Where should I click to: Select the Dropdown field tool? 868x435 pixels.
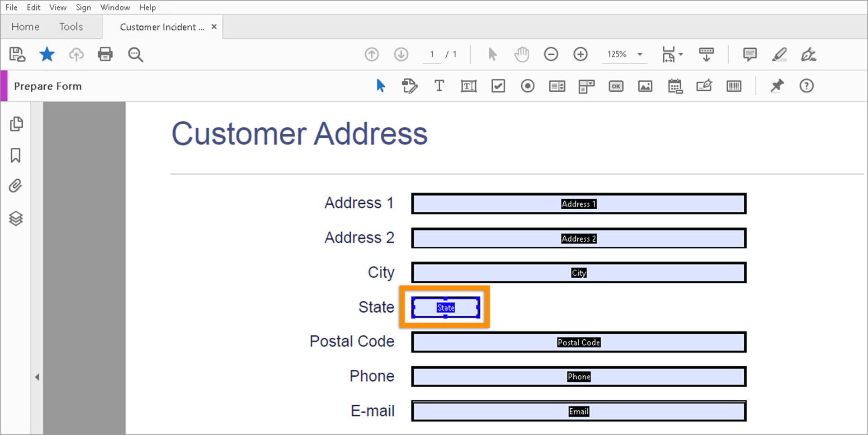(586, 86)
